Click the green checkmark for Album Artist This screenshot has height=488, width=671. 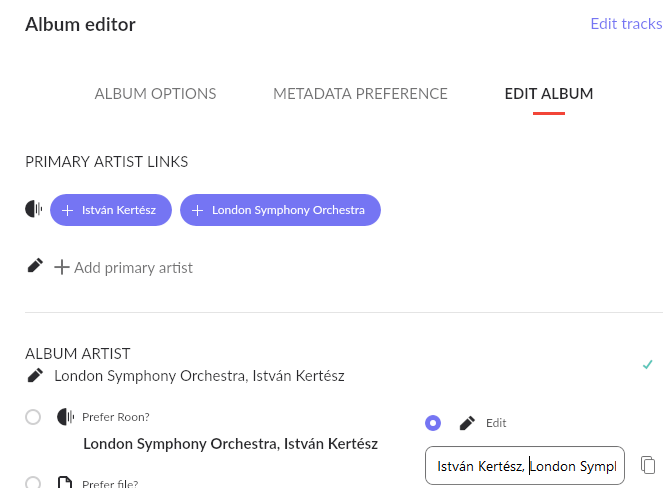(647, 365)
